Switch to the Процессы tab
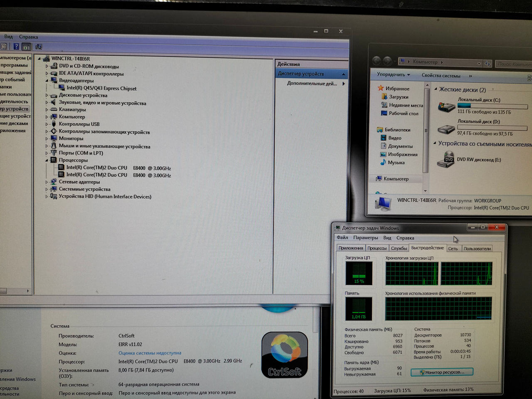 point(377,248)
